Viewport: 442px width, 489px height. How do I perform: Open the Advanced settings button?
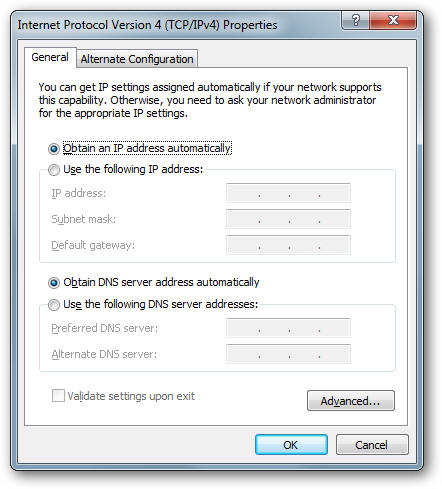(x=351, y=401)
